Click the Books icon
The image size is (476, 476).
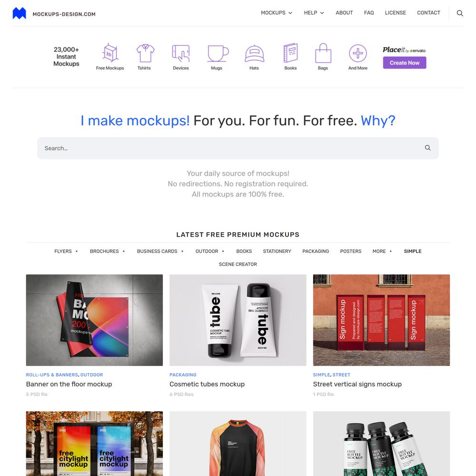point(290,53)
